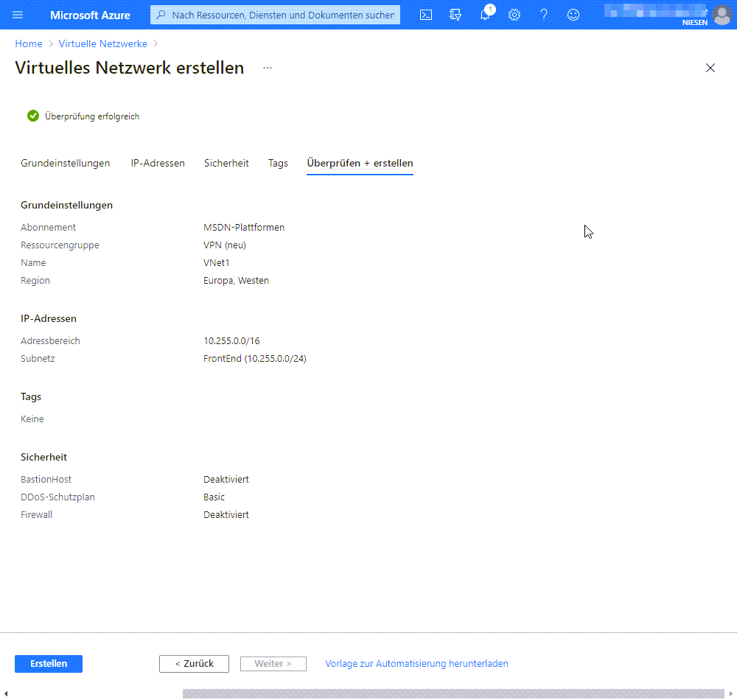737x700 pixels.
Task: Click horizontal scrollbar thumb
Action: [453, 693]
